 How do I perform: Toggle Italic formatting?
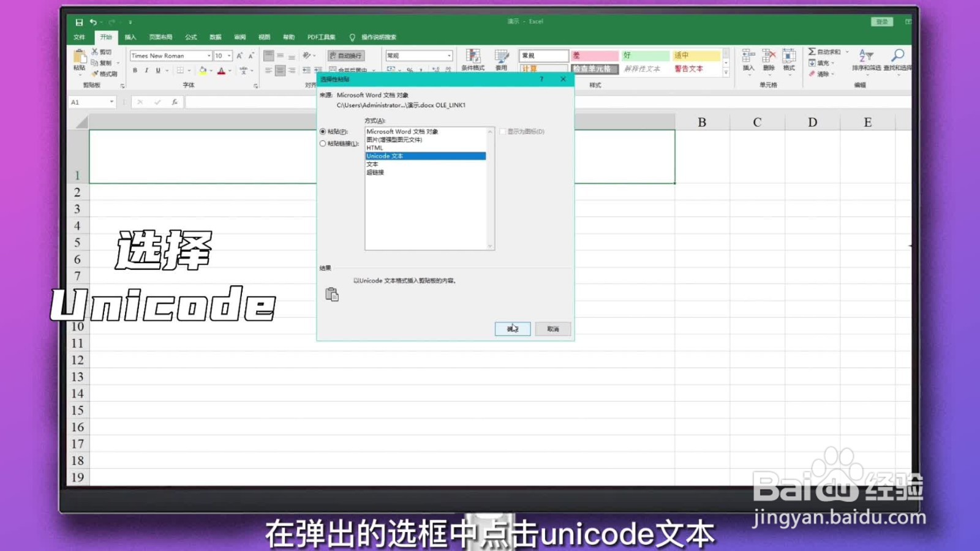146,70
